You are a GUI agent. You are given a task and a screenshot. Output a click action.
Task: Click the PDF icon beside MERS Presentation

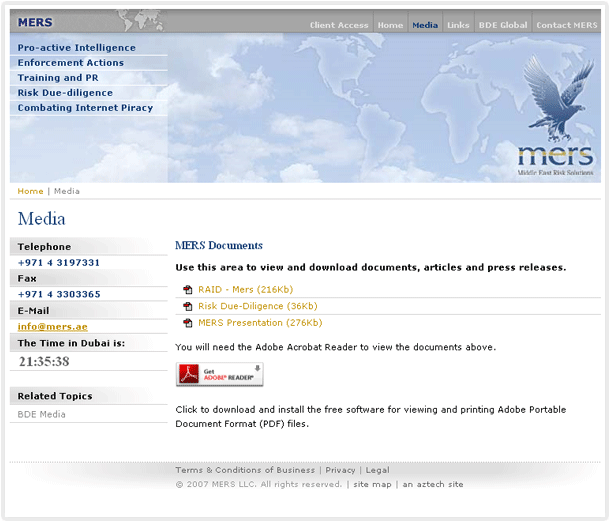(188, 323)
